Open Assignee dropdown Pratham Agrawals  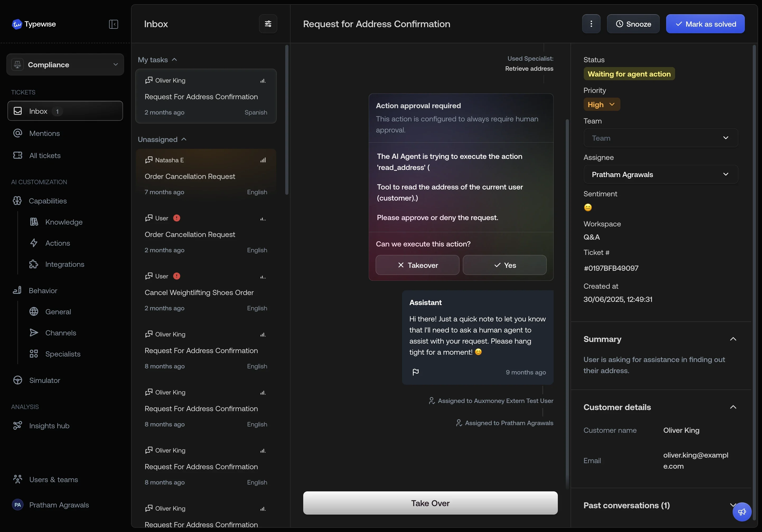click(x=661, y=174)
